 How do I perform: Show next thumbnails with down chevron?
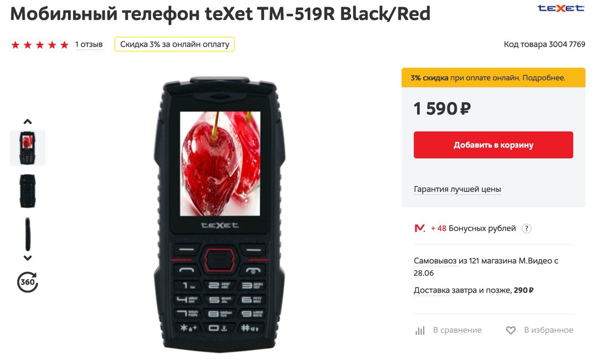pyautogui.click(x=27, y=258)
